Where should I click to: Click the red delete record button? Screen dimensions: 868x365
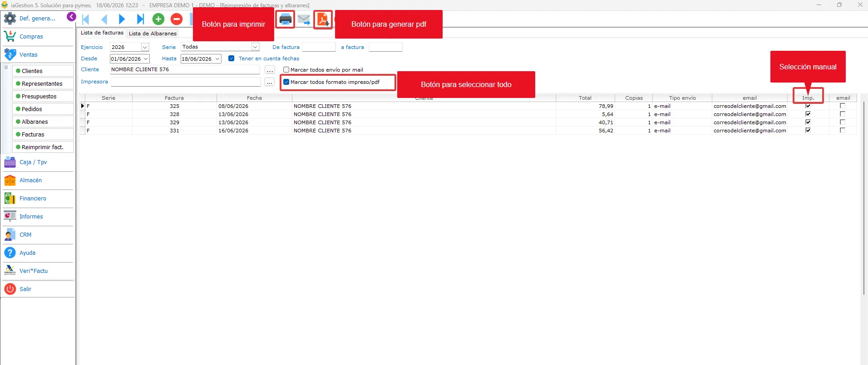tap(177, 19)
